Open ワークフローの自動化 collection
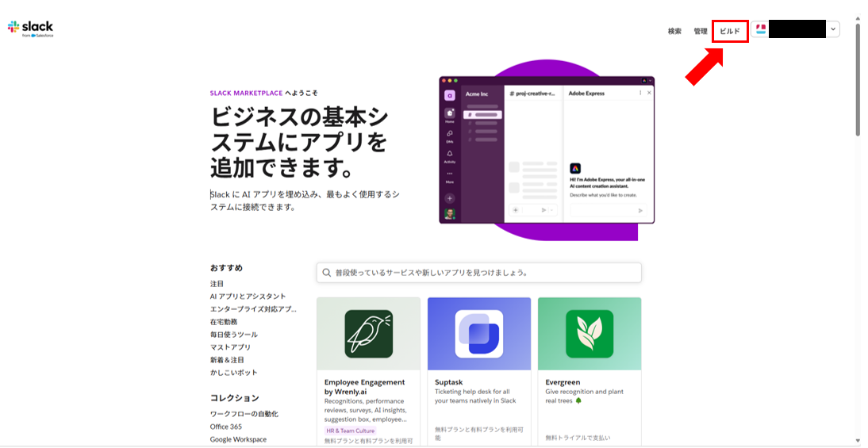 tap(244, 414)
